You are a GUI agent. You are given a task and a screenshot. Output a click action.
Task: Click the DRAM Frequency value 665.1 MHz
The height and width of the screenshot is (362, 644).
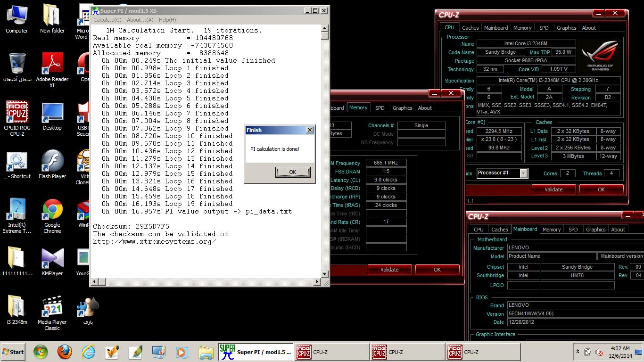point(386,163)
